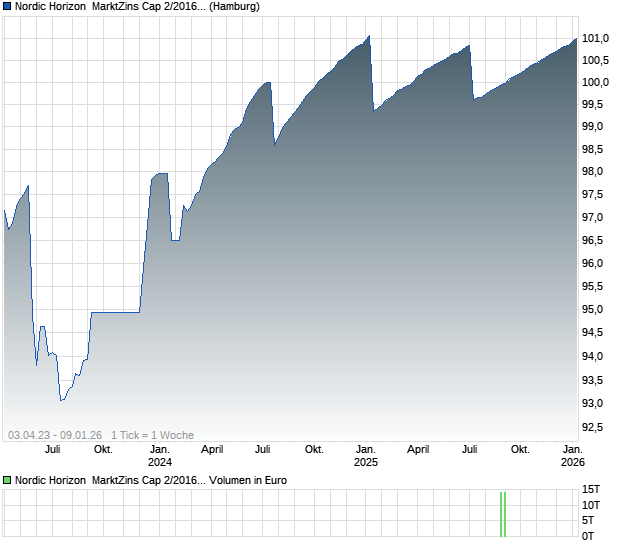Click the Nordic Horizon MarktZins Cap chart title
620x546 pixels.
(110, 7)
